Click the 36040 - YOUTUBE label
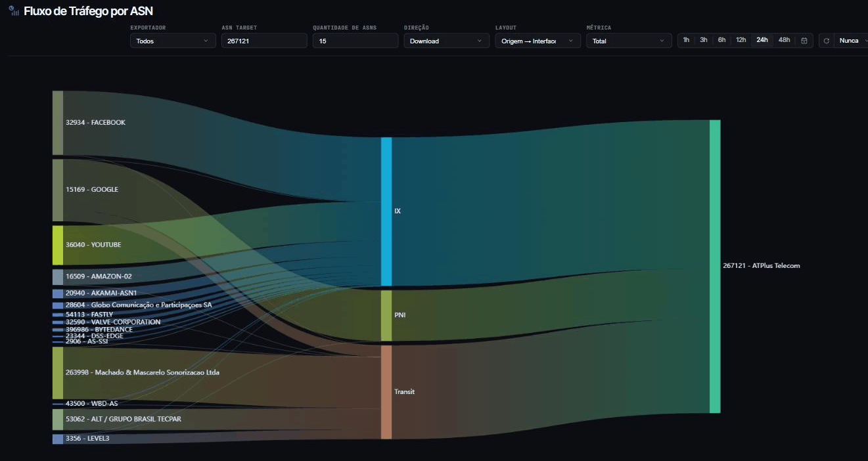The height and width of the screenshot is (461, 868). 93,245
